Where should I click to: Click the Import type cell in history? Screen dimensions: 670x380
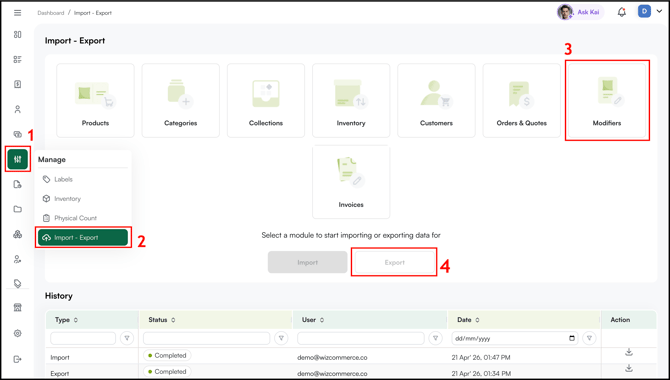point(60,357)
